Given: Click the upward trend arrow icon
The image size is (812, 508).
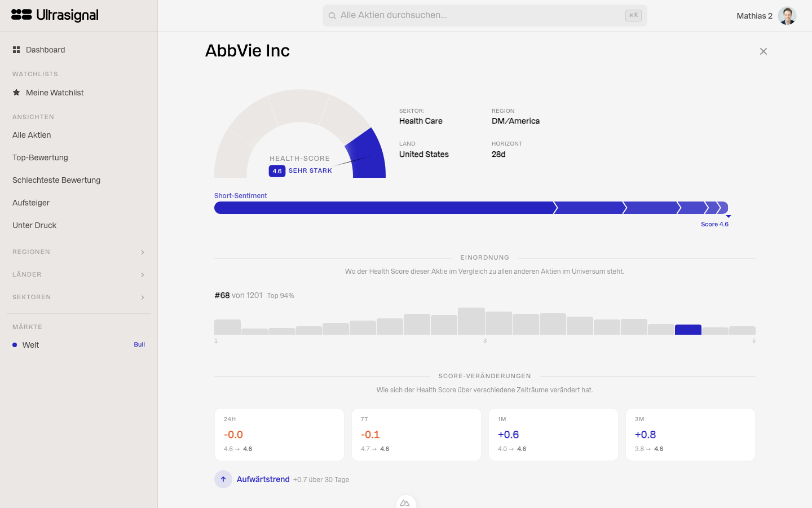Looking at the screenshot, I should [223, 479].
